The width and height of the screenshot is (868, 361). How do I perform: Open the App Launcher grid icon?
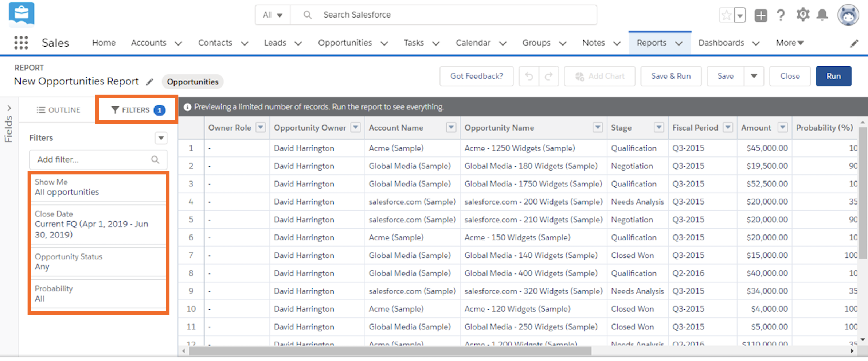point(21,43)
